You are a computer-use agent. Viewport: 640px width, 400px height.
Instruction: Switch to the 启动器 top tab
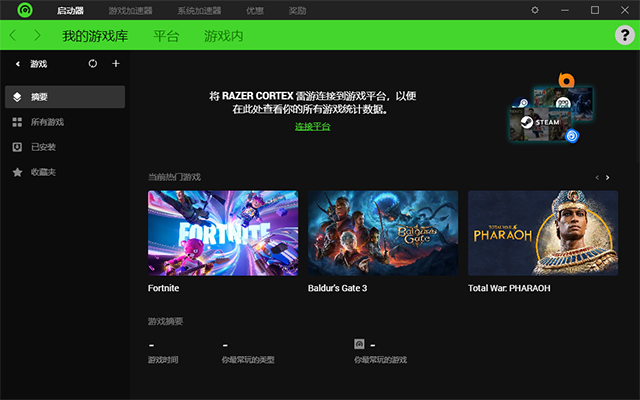click(x=70, y=11)
